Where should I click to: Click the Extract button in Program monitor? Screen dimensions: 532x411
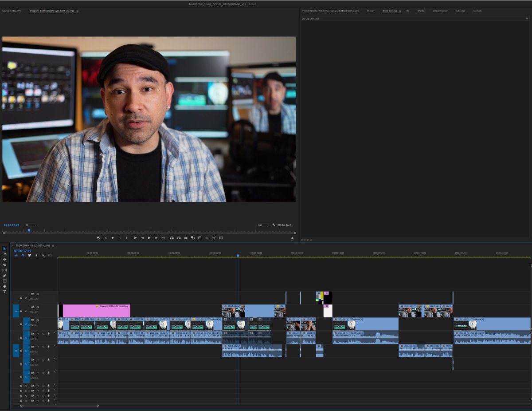[178, 238]
